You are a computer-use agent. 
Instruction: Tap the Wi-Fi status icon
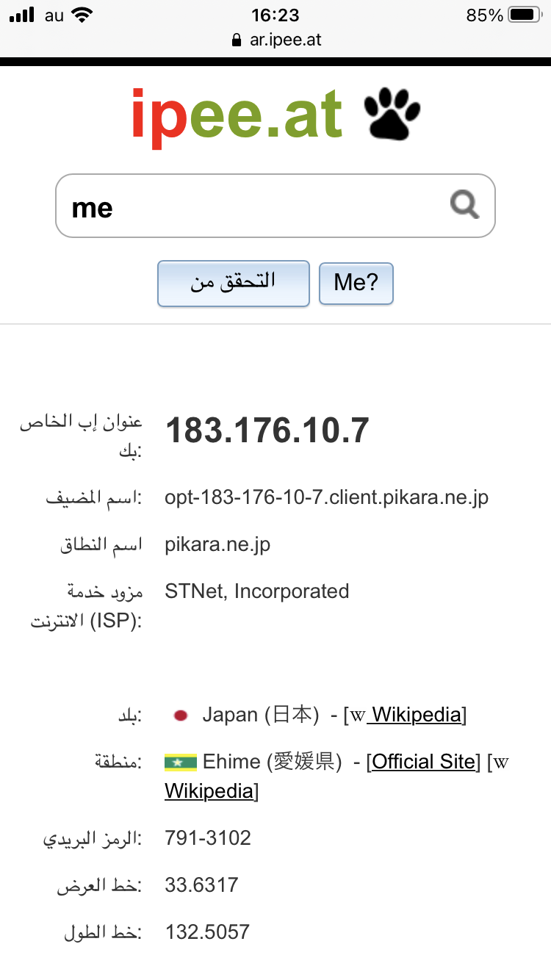point(82,15)
